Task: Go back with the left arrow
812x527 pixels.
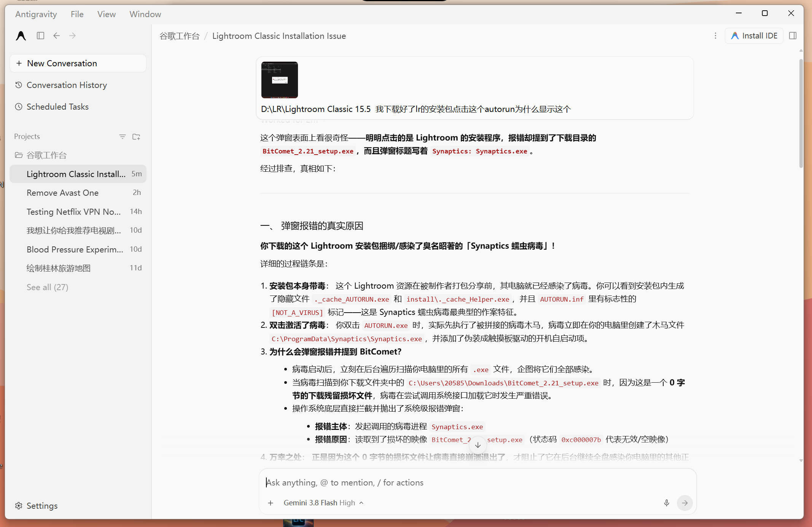Action: [57, 36]
